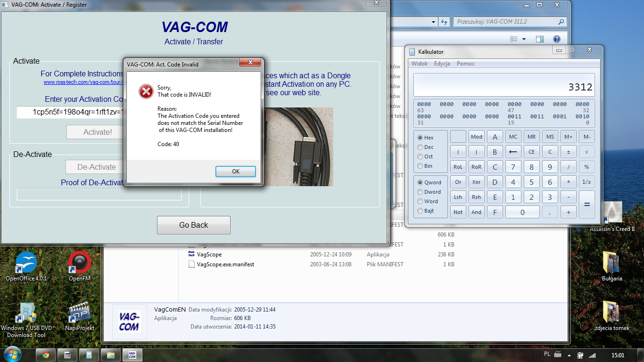Viewport: 644px width, 362px height.
Task: Select Assassin's Creed II desktop shortcut
Action: [x=612, y=217]
